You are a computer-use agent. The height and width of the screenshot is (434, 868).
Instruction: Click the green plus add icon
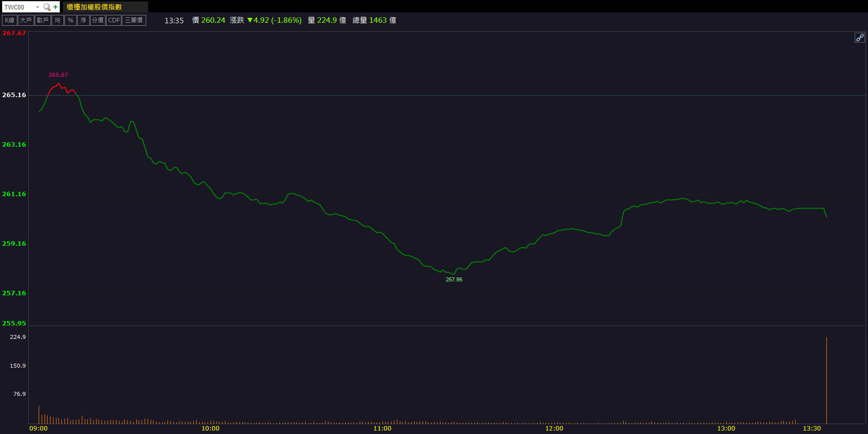click(x=55, y=7)
